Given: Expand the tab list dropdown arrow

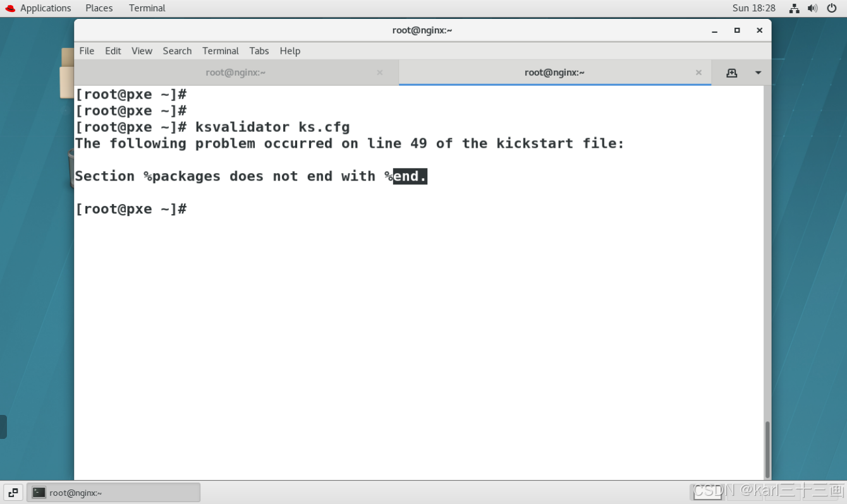Looking at the screenshot, I should pyautogui.click(x=758, y=73).
